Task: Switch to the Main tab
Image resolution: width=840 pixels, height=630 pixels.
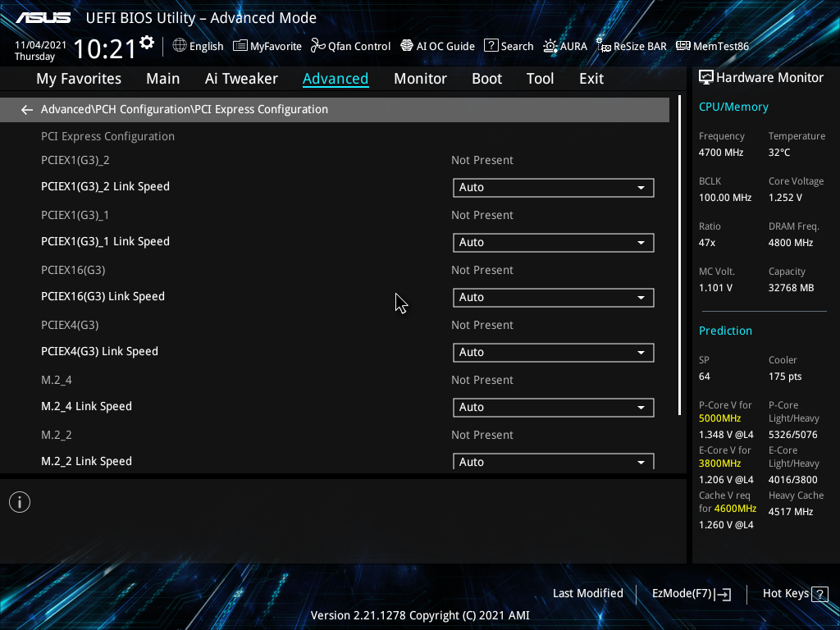Action: tap(163, 79)
